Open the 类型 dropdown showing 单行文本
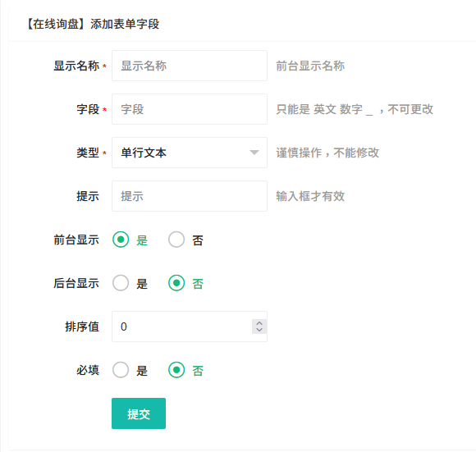The width and height of the screenshot is (476, 452). (x=190, y=153)
